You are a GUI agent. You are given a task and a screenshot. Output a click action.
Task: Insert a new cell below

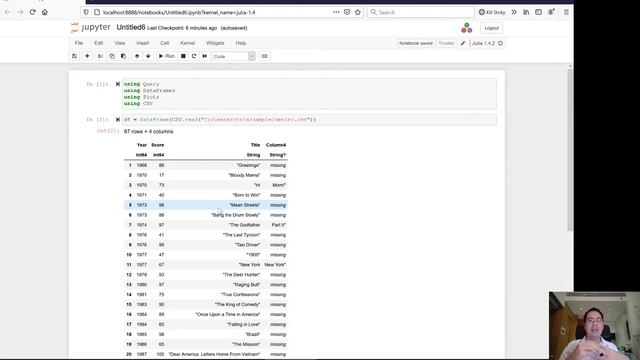87,56
